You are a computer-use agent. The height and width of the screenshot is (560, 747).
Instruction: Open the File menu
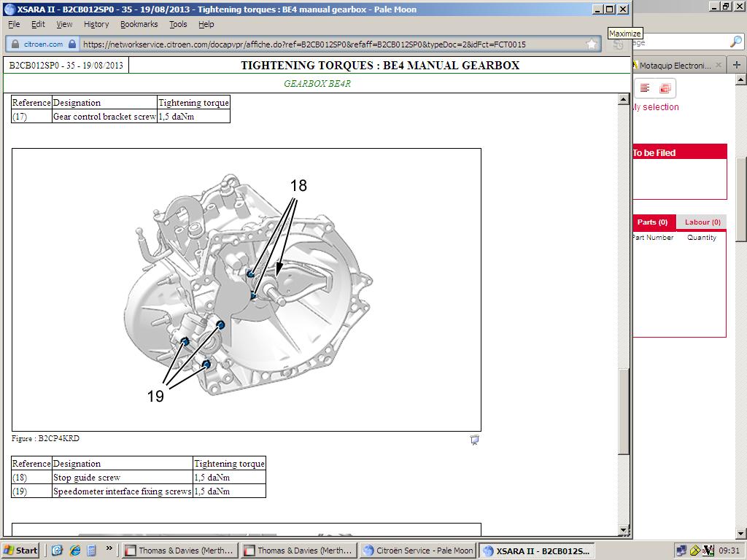pyautogui.click(x=14, y=24)
